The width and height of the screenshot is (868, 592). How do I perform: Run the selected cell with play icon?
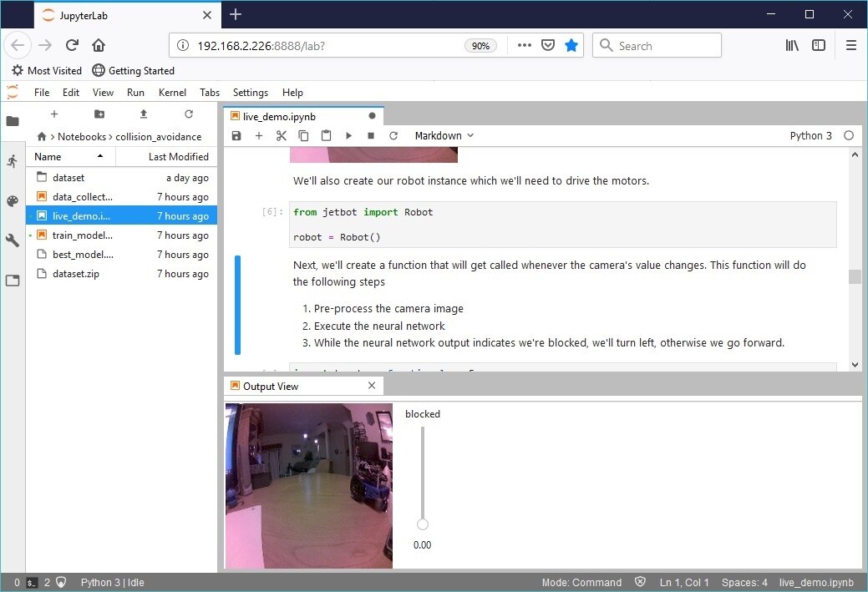pos(349,136)
